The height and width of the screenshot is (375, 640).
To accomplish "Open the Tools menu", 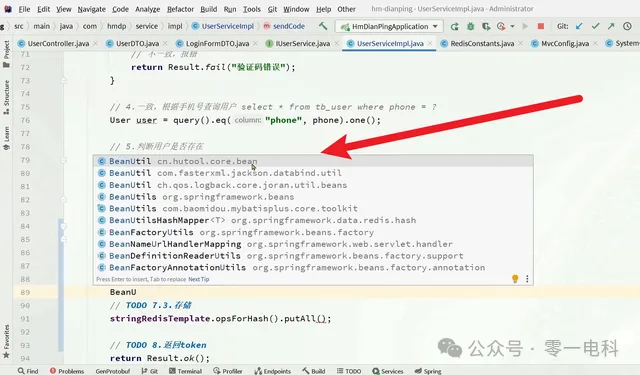I will (x=252, y=9).
